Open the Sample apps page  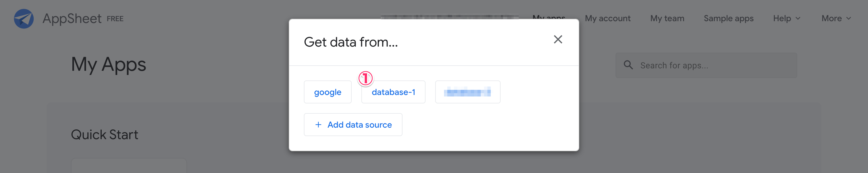(x=728, y=18)
